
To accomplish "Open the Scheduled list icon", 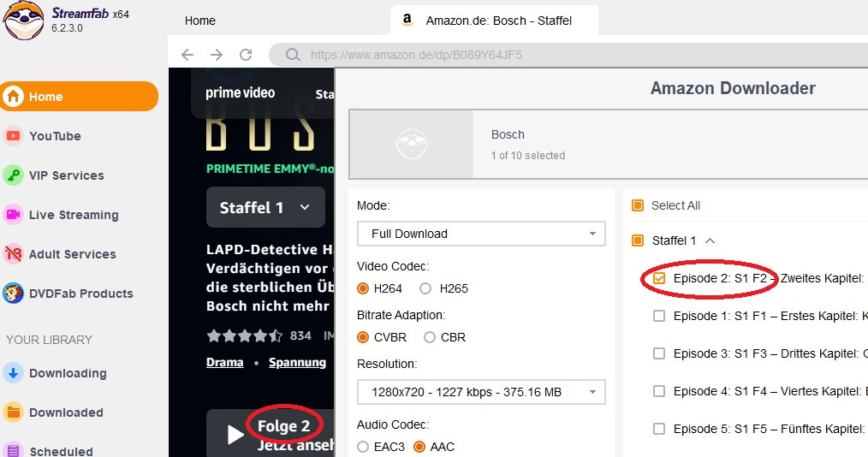I will click(x=13, y=450).
